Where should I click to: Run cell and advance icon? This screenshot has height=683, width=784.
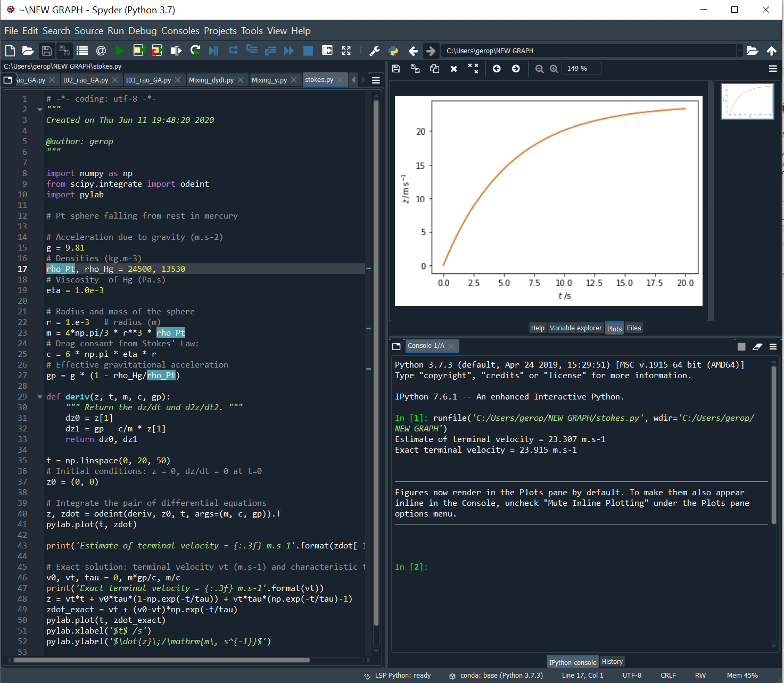tap(157, 51)
